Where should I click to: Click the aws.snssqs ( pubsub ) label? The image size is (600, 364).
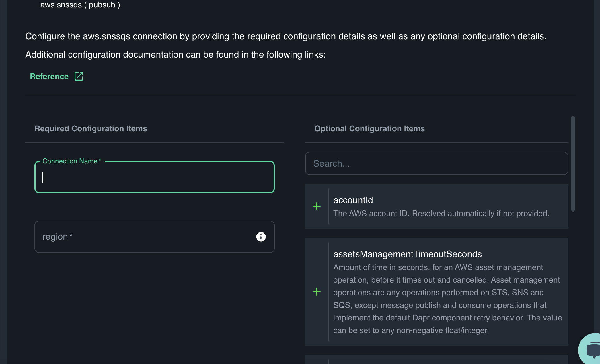click(x=80, y=5)
